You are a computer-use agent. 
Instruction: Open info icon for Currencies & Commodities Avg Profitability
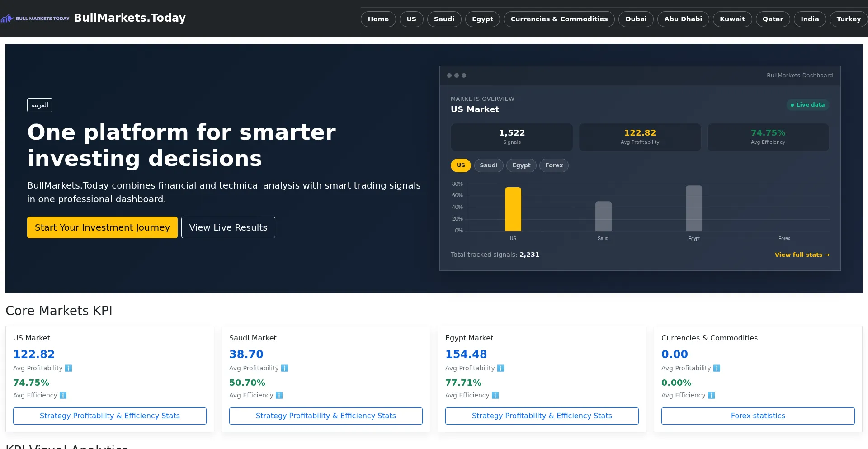717,368
